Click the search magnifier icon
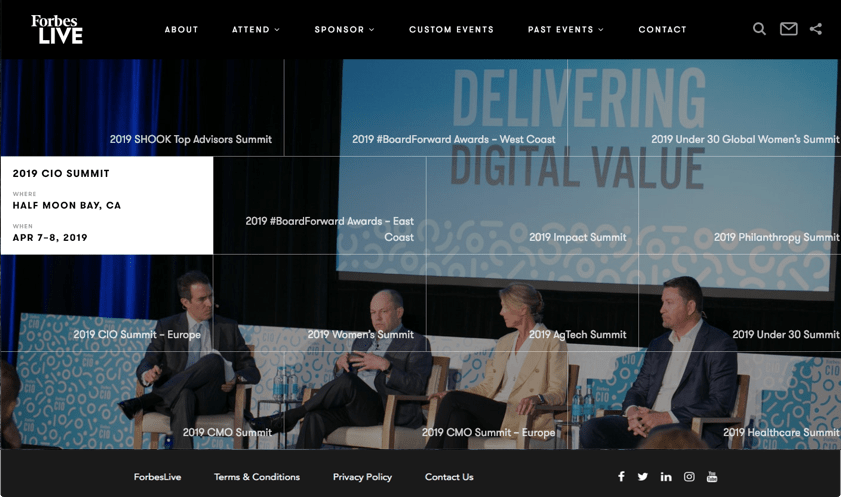The image size is (841, 497). tap(759, 29)
